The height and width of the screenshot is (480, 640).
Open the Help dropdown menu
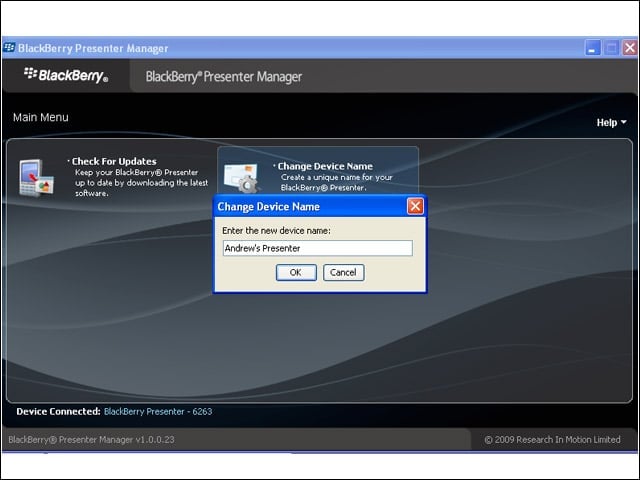(611, 122)
